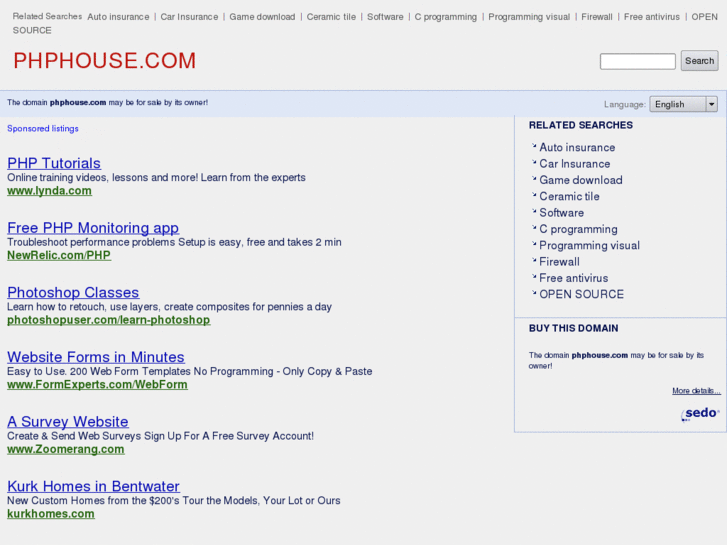
Task: Select Programming visual in top bar
Action: pos(529,17)
